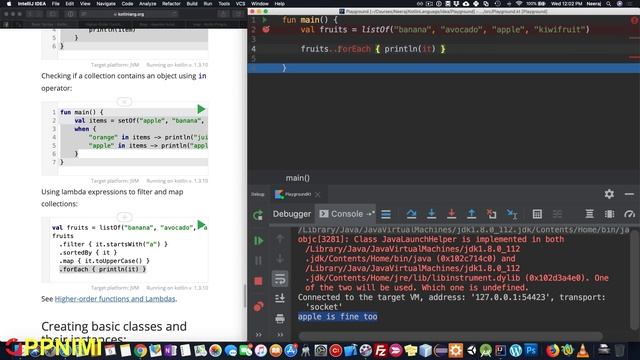The height and width of the screenshot is (360, 640).
Task: Close the PlaygroundKt debug session tab
Action: [x=318, y=194]
